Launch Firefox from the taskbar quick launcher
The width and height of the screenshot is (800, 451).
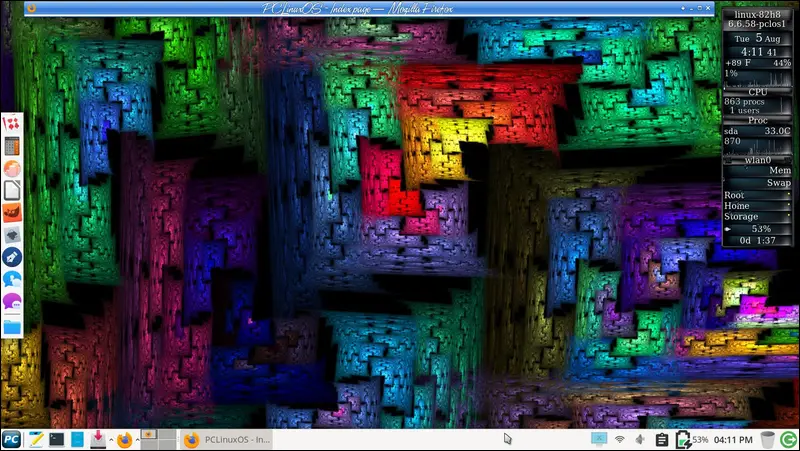124,440
